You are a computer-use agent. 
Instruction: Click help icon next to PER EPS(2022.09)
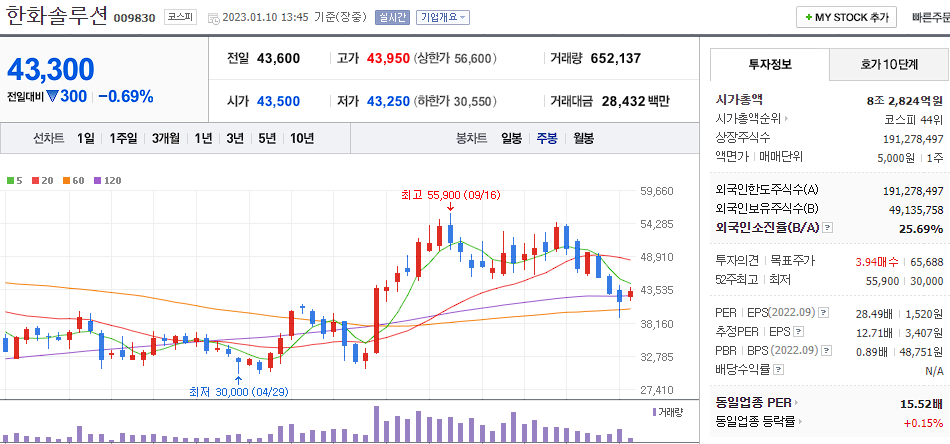[823, 313]
